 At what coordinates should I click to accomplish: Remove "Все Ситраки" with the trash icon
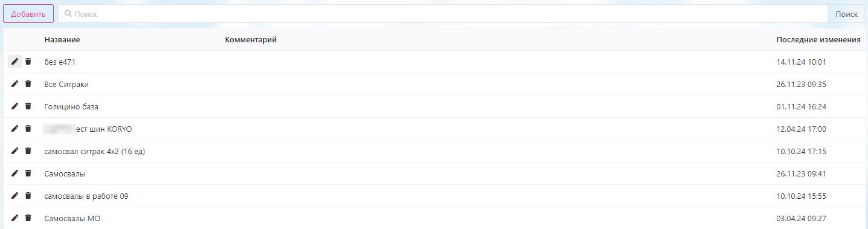(x=28, y=84)
